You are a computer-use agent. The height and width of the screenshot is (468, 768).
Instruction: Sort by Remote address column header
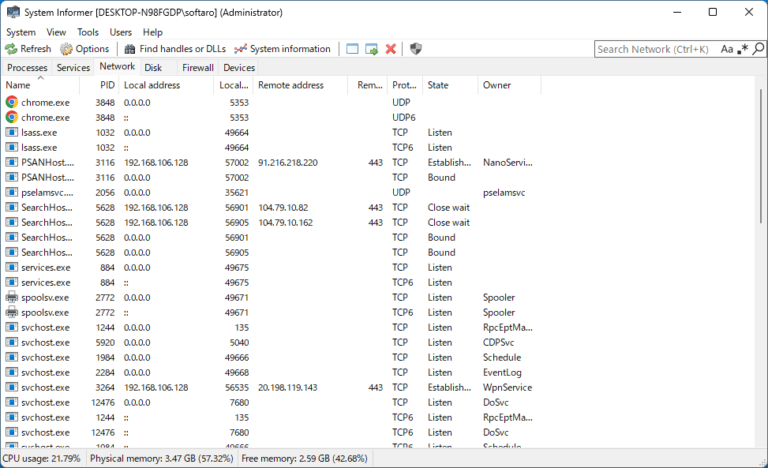300,85
